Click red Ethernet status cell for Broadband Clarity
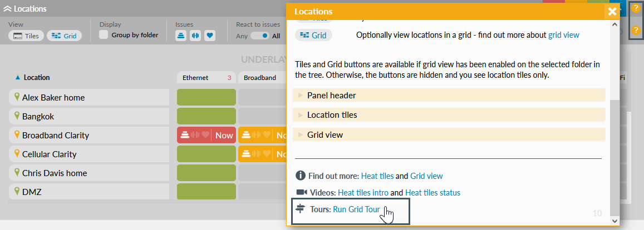Image resolution: width=644 pixels, height=230 pixels. pos(205,135)
